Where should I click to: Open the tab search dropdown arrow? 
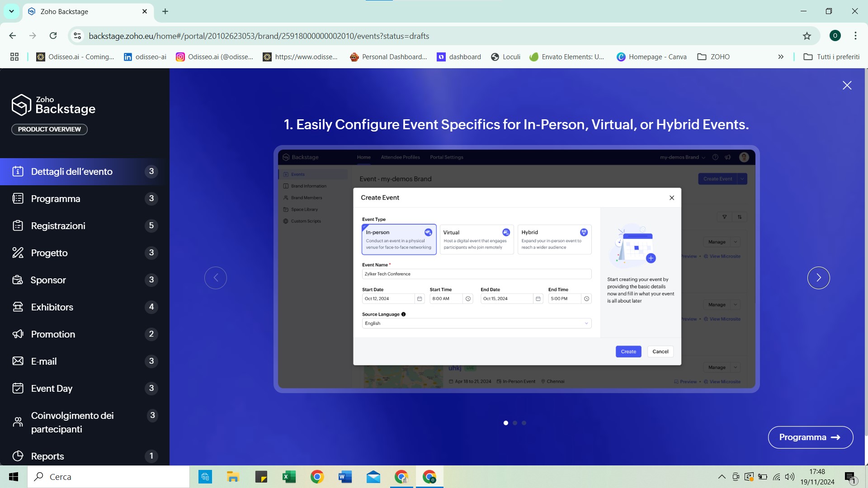(11, 11)
